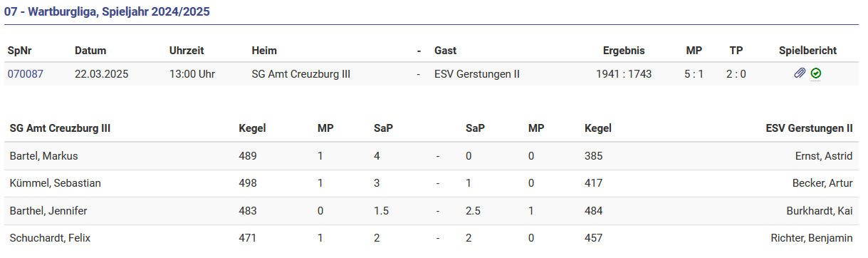
Task: Click home team SG Amt Creuzburg III
Action: pyautogui.click(x=301, y=73)
